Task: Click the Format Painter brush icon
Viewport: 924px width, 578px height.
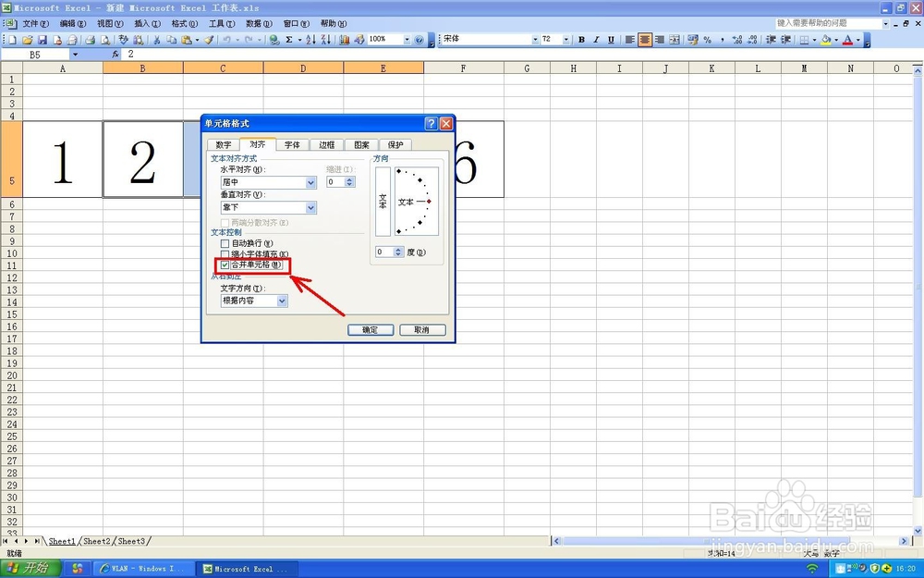Action: click(x=209, y=40)
